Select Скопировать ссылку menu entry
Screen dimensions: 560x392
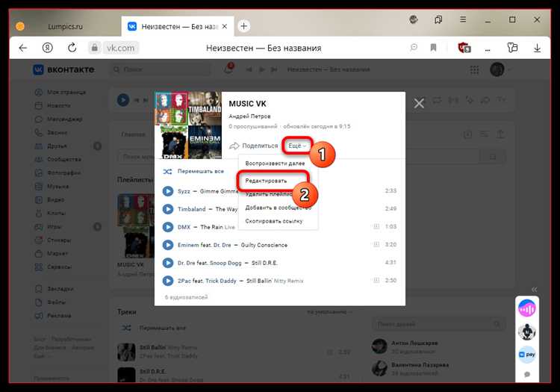[x=274, y=221]
